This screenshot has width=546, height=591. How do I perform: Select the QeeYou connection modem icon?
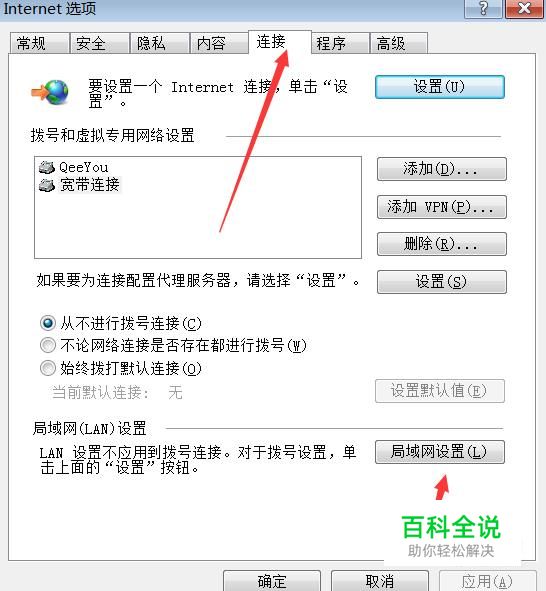pos(47,167)
